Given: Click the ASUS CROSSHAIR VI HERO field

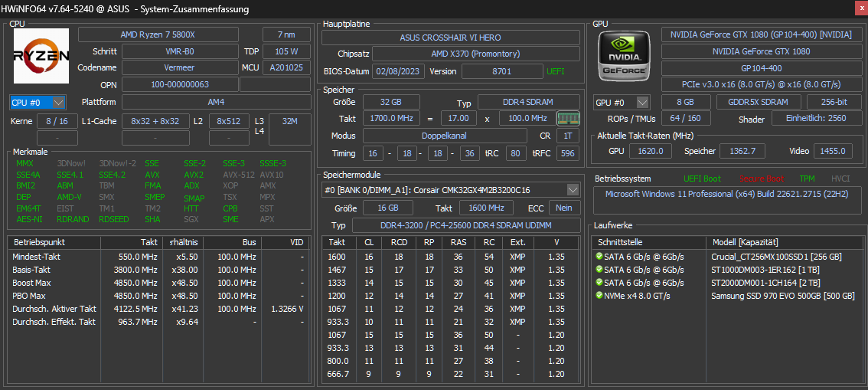Looking at the screenshot, I should tap(451, 38).
